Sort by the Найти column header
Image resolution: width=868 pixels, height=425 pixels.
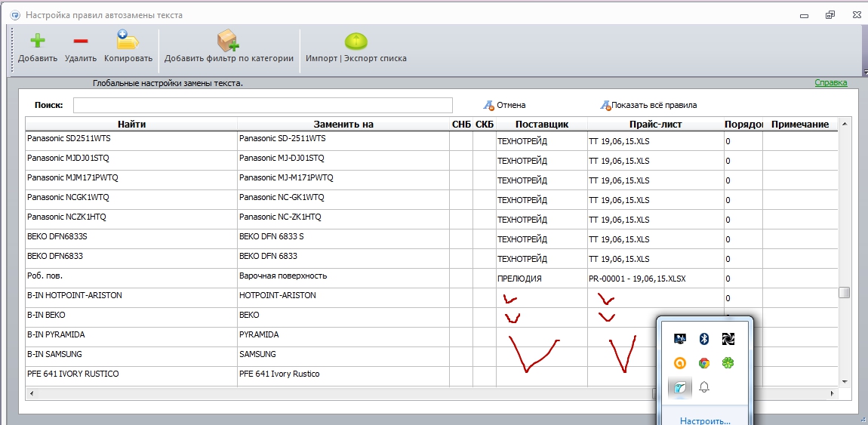tap(132, 125)
